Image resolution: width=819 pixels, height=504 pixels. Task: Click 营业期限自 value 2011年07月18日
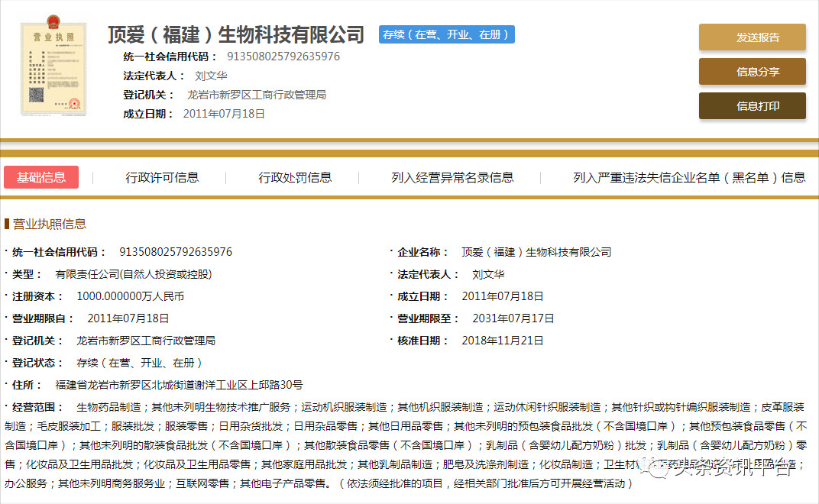click(x=128, y=318)
